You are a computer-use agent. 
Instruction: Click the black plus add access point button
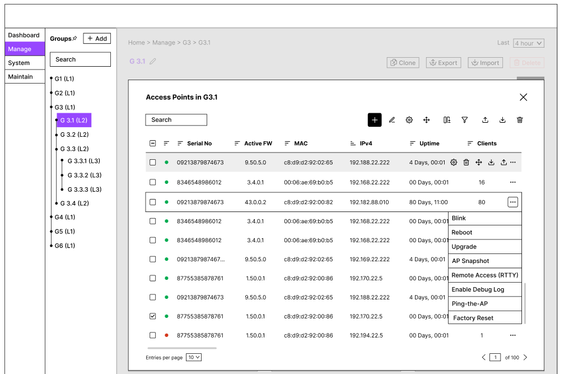pos(375,120)
